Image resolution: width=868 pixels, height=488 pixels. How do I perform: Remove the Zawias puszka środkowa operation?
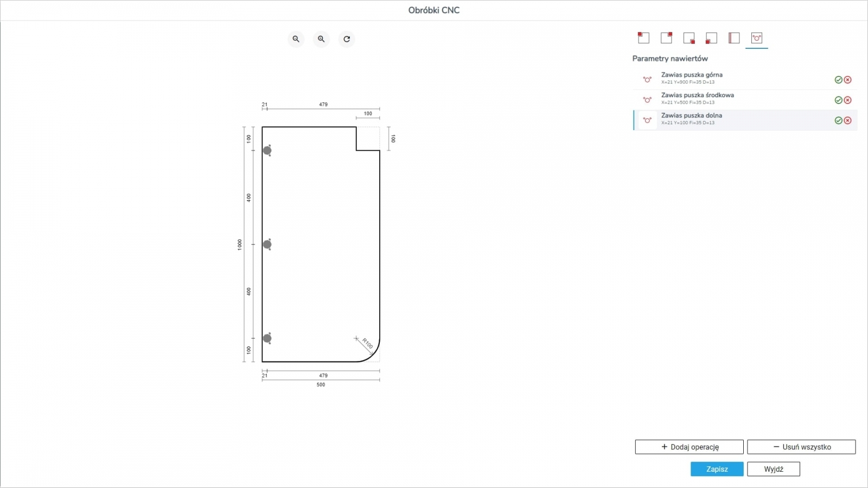(x=847, y=100)
